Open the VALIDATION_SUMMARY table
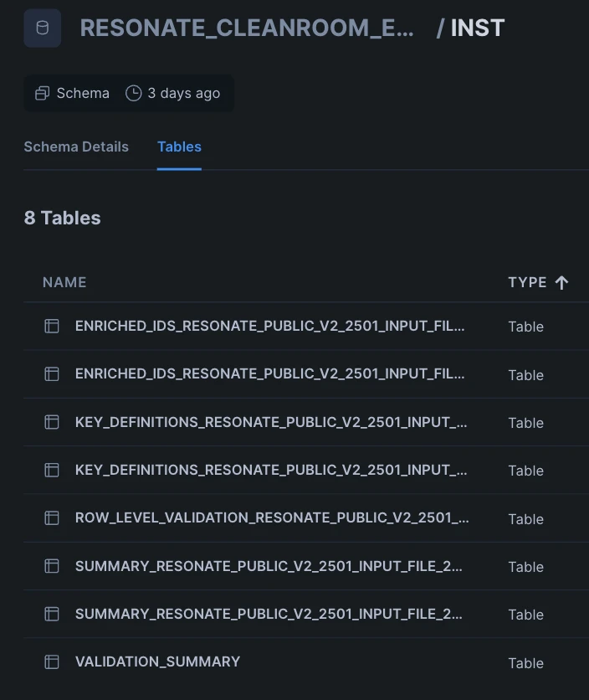 pyautogui.click(x=157, y=661)
